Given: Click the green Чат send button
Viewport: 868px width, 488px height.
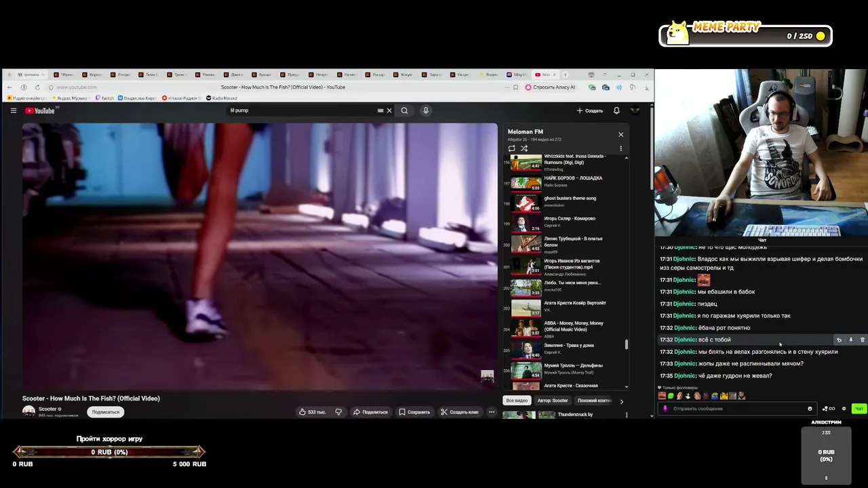Looking at the screenshot, I should click(x=859, y=409).
